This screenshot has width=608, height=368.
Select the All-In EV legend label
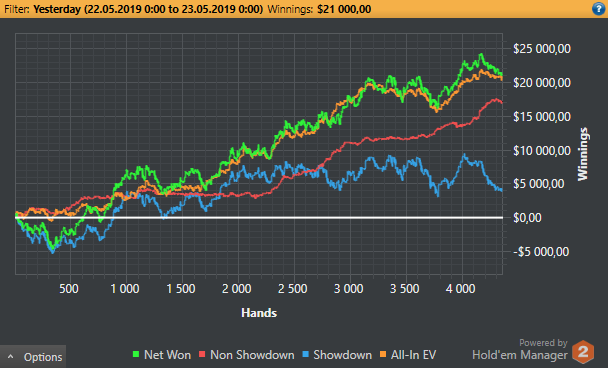pos(413,355)
